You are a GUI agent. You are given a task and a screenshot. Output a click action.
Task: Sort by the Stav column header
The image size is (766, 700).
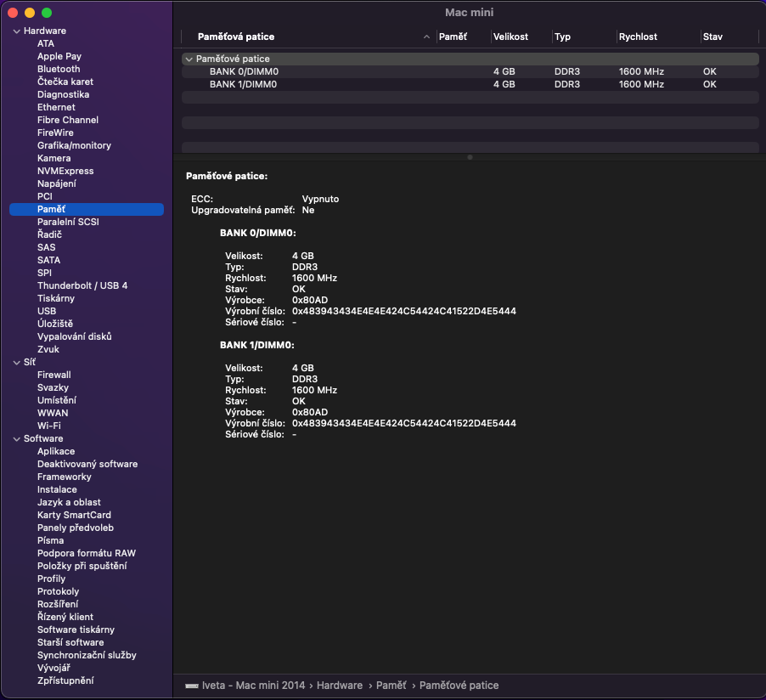pos(712,37)
